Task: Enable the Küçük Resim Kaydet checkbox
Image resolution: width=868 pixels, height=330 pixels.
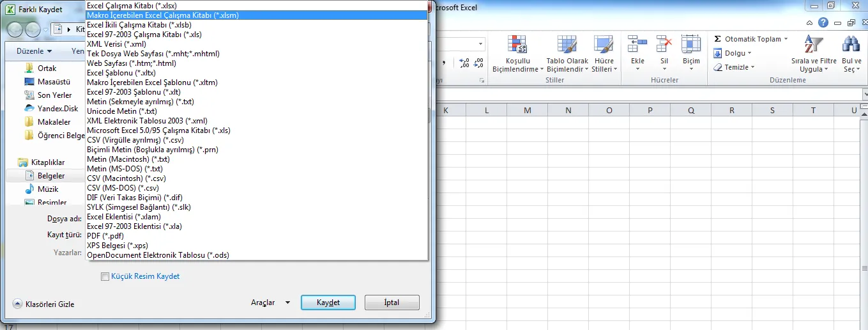Action: (105, 276)
